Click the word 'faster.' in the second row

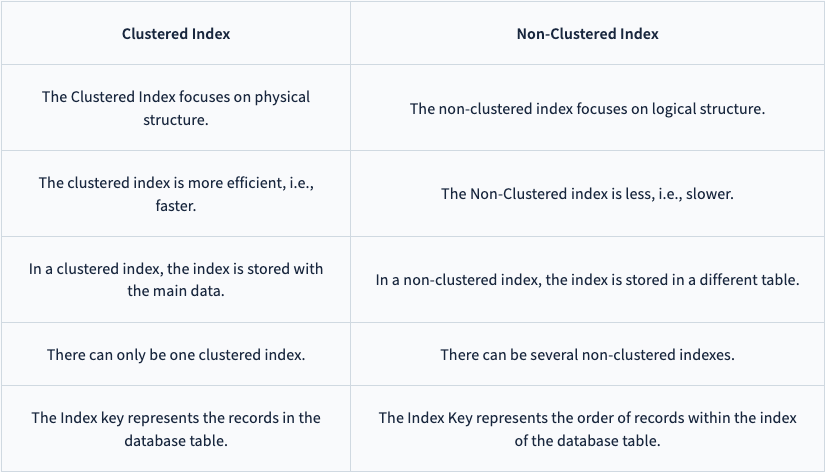(176, 205)
